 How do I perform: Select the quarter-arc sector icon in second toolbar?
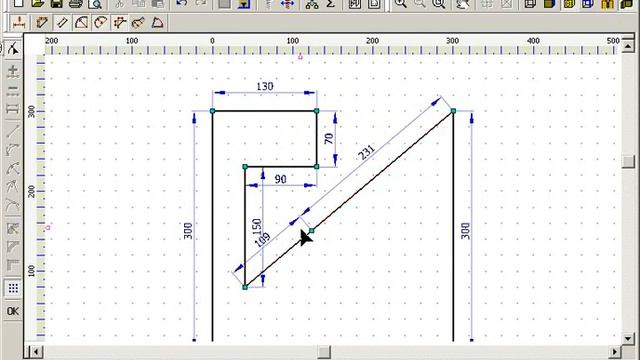81,23
